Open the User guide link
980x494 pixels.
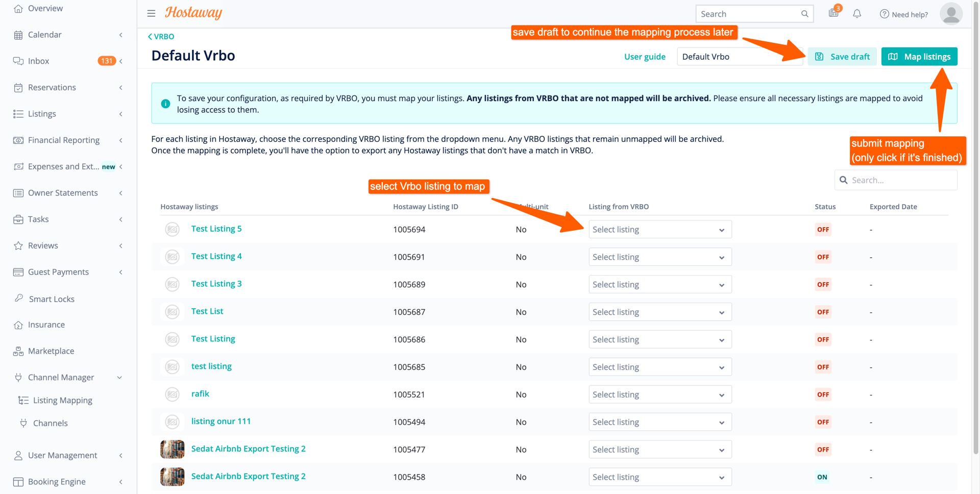(x=645, y=57)
